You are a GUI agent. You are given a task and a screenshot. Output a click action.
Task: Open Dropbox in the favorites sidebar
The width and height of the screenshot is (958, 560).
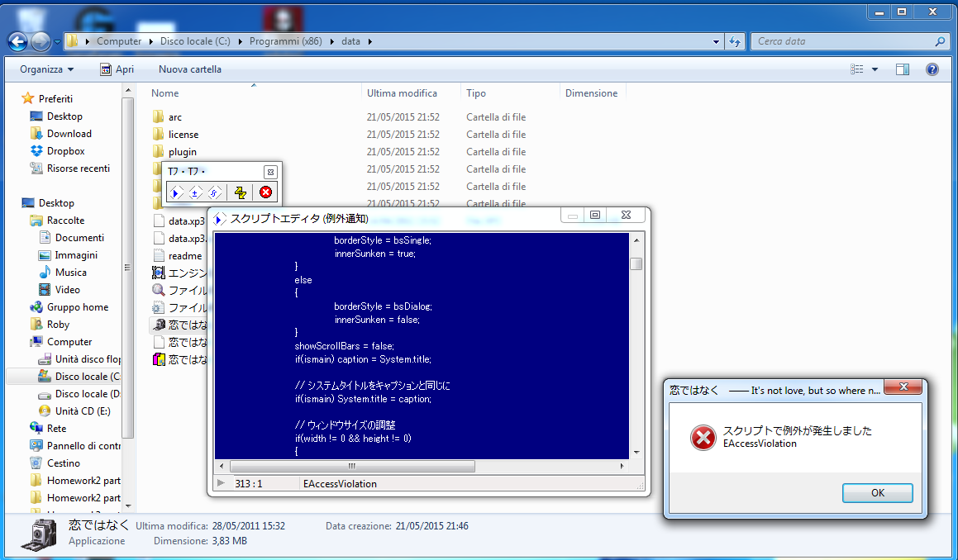coord(65,151)
